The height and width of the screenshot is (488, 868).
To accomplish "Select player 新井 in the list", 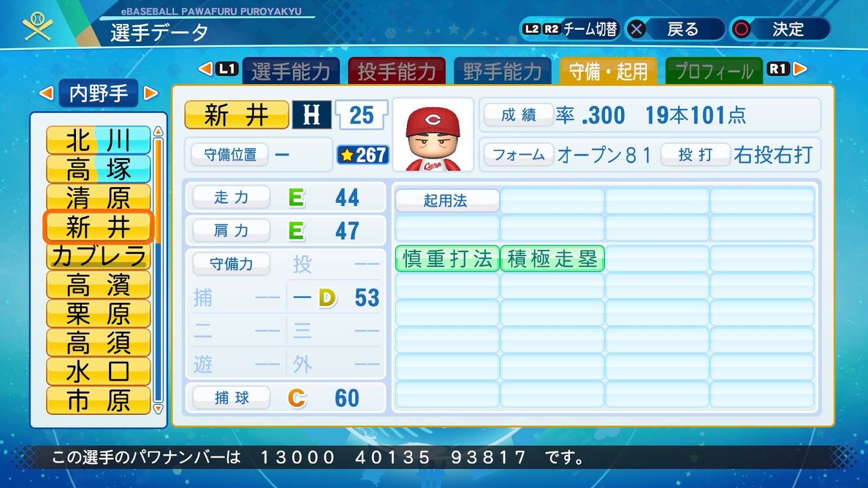I will tap(98, 227).
